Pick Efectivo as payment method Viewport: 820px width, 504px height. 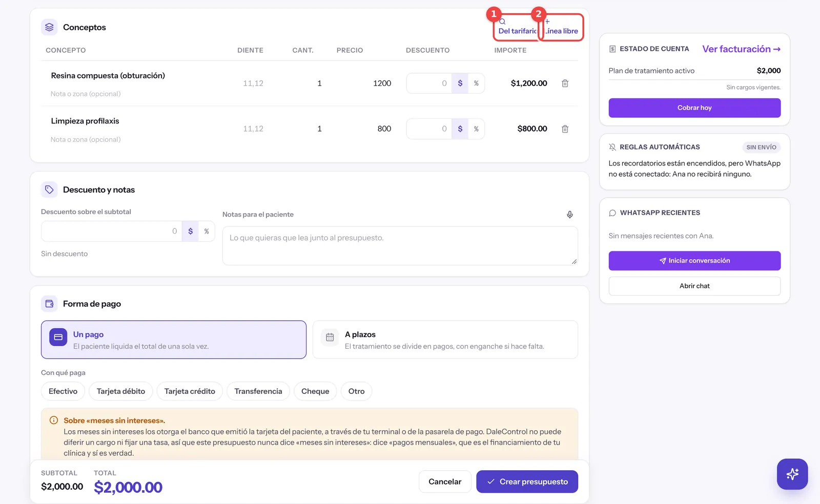[x=63, y=391]
